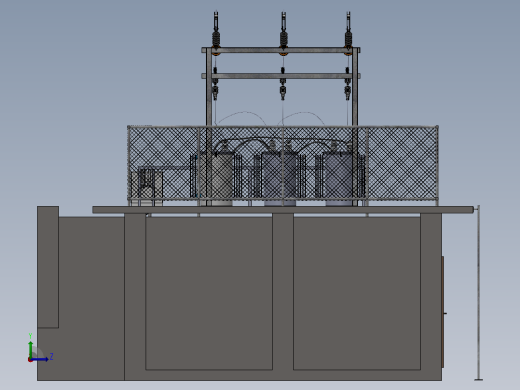520x390 pixels.
Task: Select the middle transformer tank behind the mesh
Action: pos(279,177)
